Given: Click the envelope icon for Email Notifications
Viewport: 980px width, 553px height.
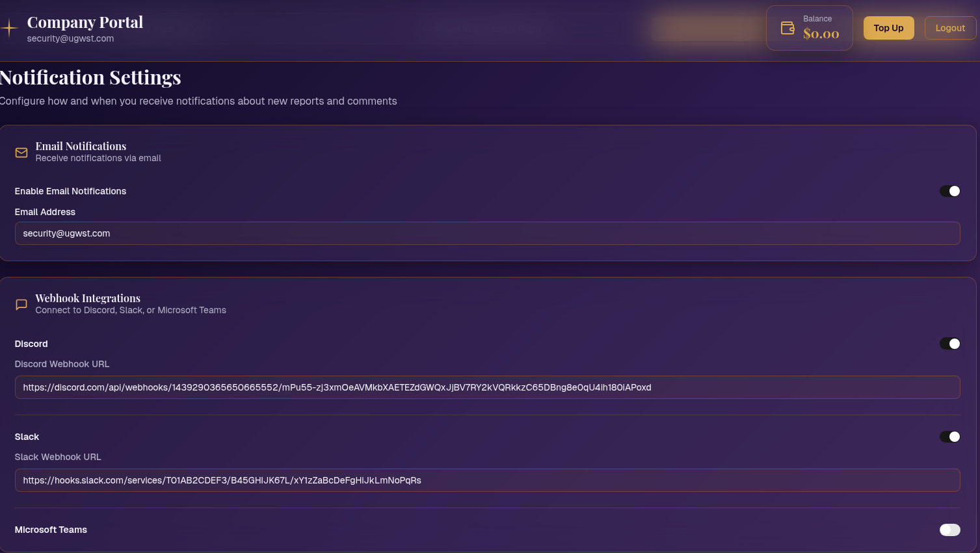Looking at the screenshot, I should (21, 153).
